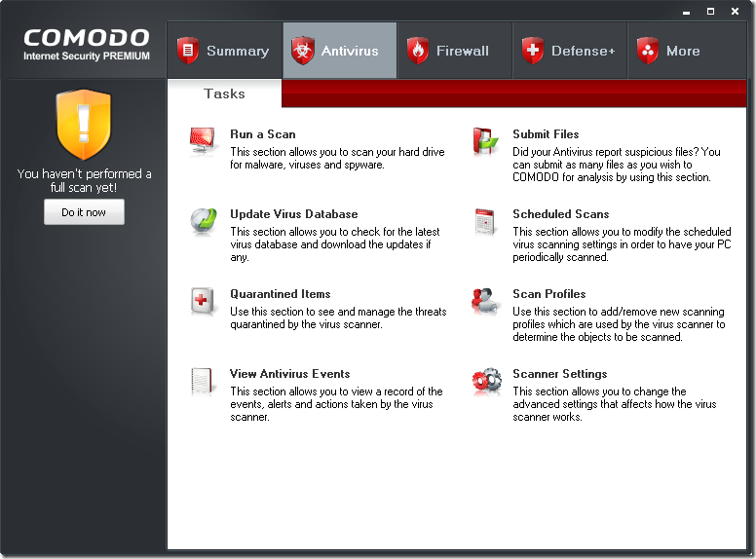Click the 'scan your hard drive for malware' description
This screenshot has width=756, height=559.
[337, 158]
